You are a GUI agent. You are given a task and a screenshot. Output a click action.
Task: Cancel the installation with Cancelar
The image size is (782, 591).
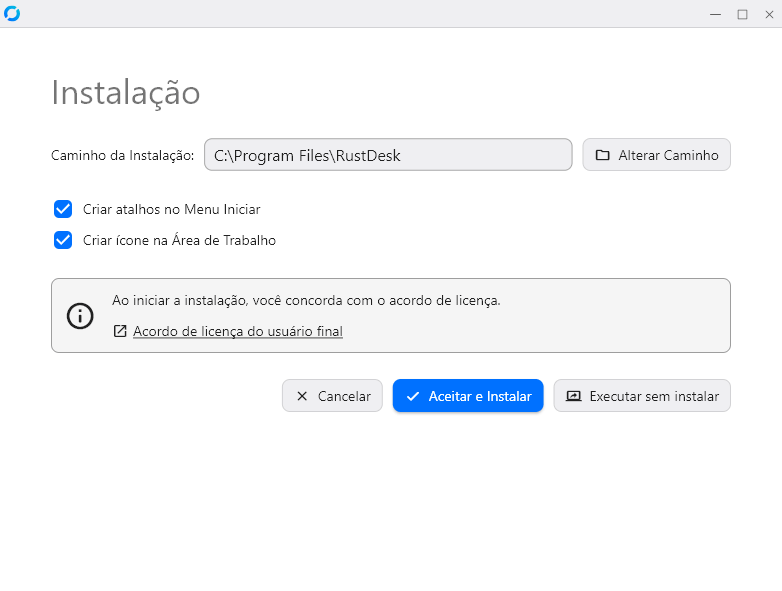coord(332,396)
